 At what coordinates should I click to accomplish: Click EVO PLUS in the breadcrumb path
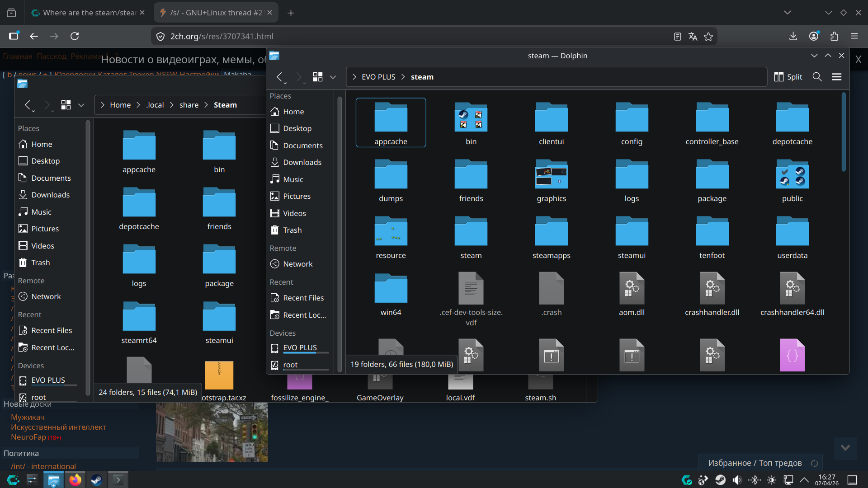(378, 77)
